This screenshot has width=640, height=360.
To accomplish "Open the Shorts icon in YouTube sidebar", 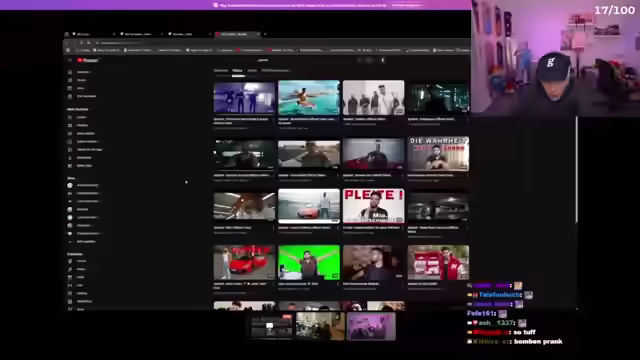I will [70, 80].
